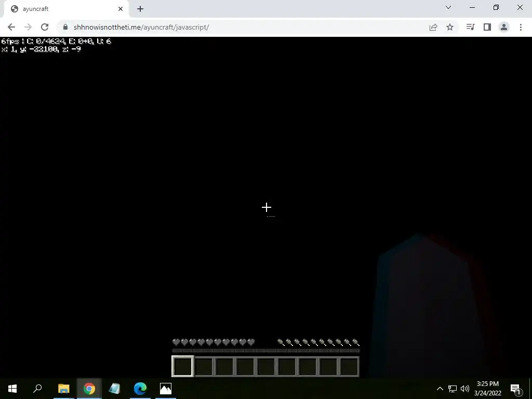Share this page using share icon
The height and width of the screenshot is (399, 532).
pyautogui.click(x=433, y=27)
